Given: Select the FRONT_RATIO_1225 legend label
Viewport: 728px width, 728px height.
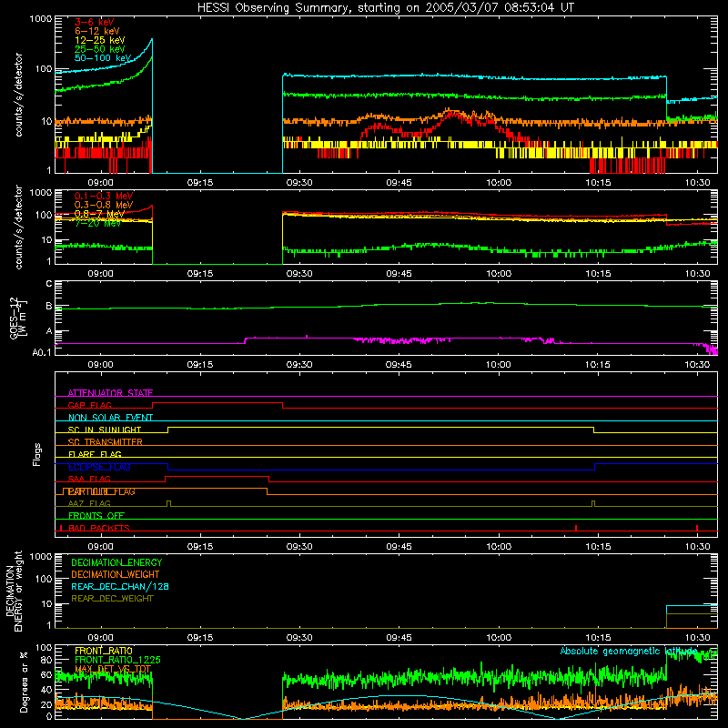Looking at the screenshot, I should click(117, 661).
